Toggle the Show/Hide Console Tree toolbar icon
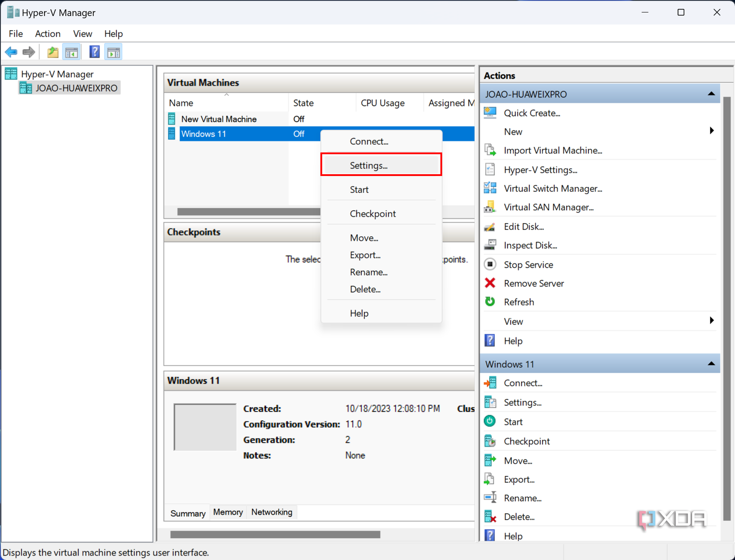Image resolution: width=735 pixels, height=560 pixels. point(71,52)
